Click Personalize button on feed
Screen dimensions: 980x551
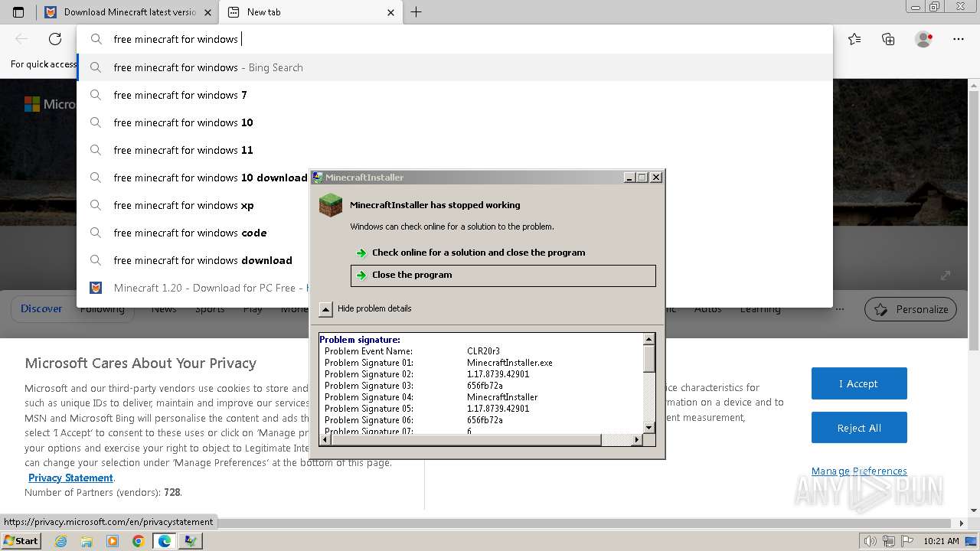(x=910, y=309)
